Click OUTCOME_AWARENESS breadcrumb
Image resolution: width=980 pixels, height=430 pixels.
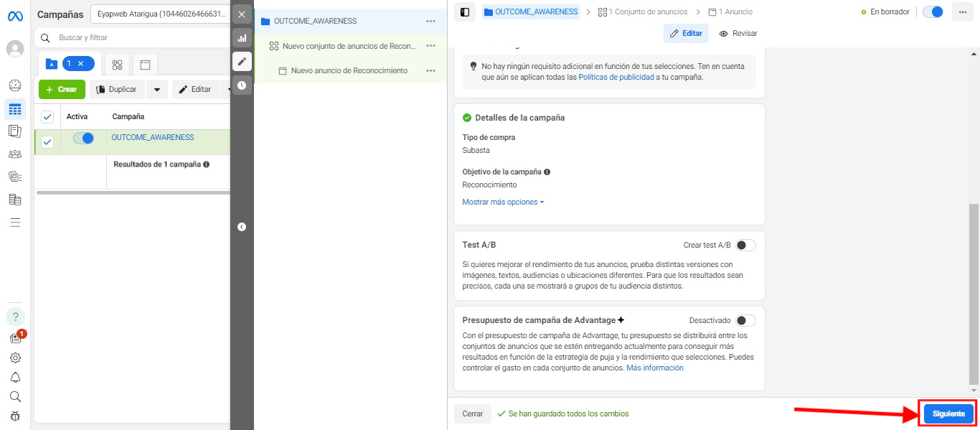coord(530,12)
